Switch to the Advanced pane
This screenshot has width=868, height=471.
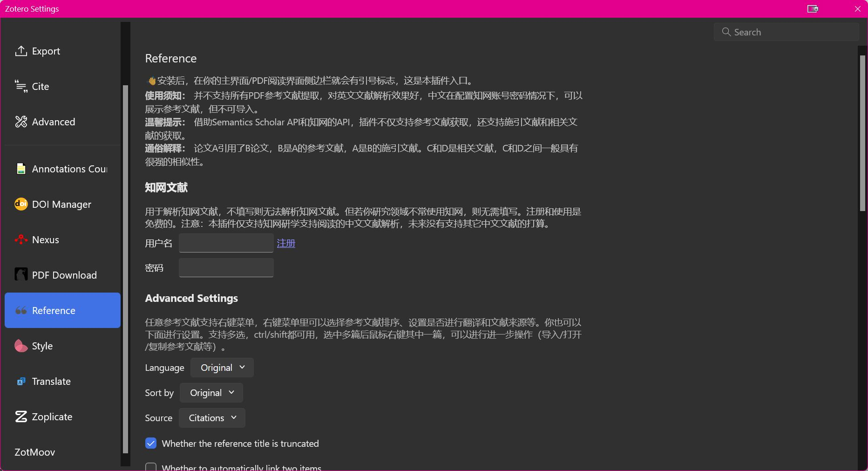click(x=62, y=122)
